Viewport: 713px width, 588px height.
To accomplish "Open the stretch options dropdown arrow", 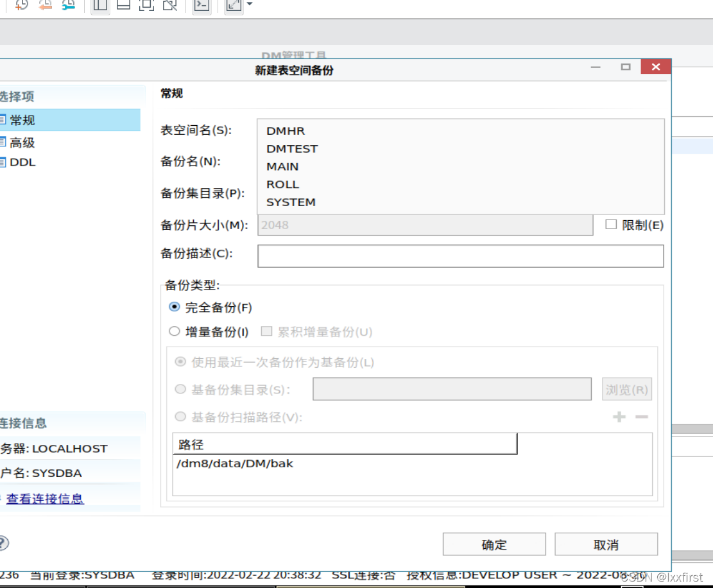I will click(249, 4).
